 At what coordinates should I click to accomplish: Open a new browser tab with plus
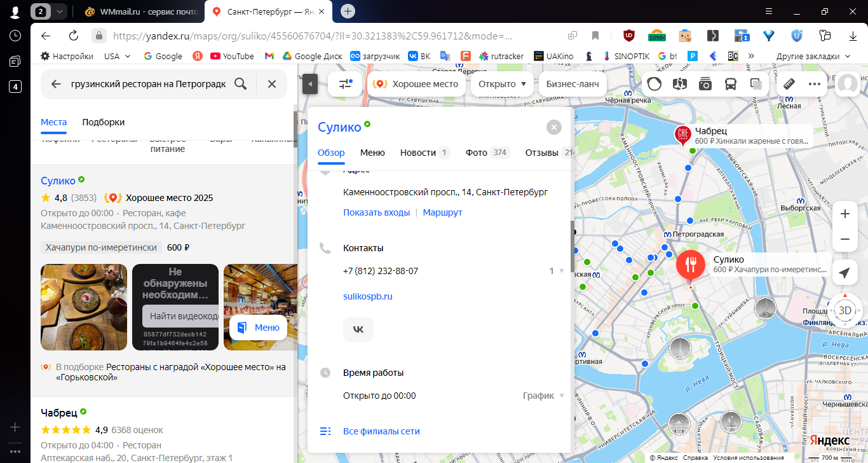[348, 11]
